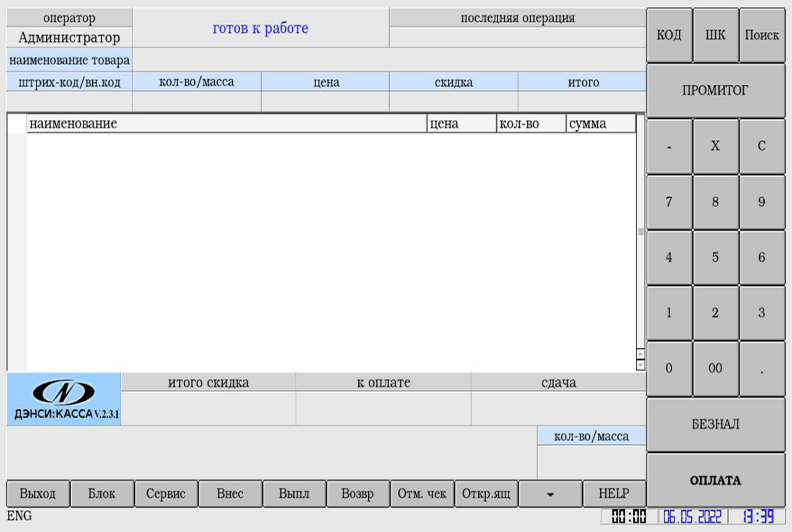Open product Поиск search

point(762,35)
